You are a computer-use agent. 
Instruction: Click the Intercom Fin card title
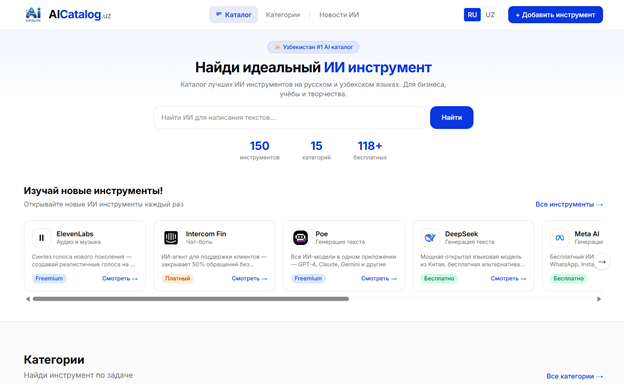pyautogui.click(x=206, y=234)
